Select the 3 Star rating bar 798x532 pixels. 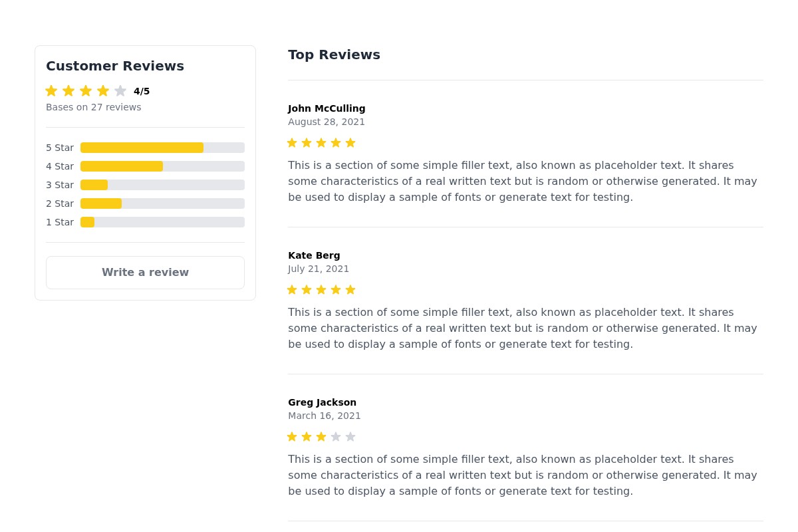click(x=162, y=185)
